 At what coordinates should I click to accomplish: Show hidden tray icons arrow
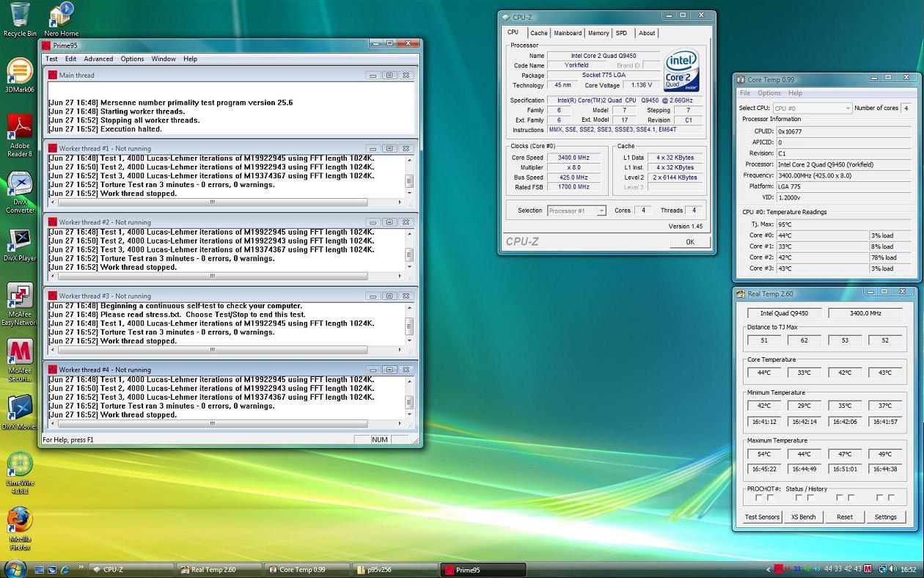click(768, 569)
